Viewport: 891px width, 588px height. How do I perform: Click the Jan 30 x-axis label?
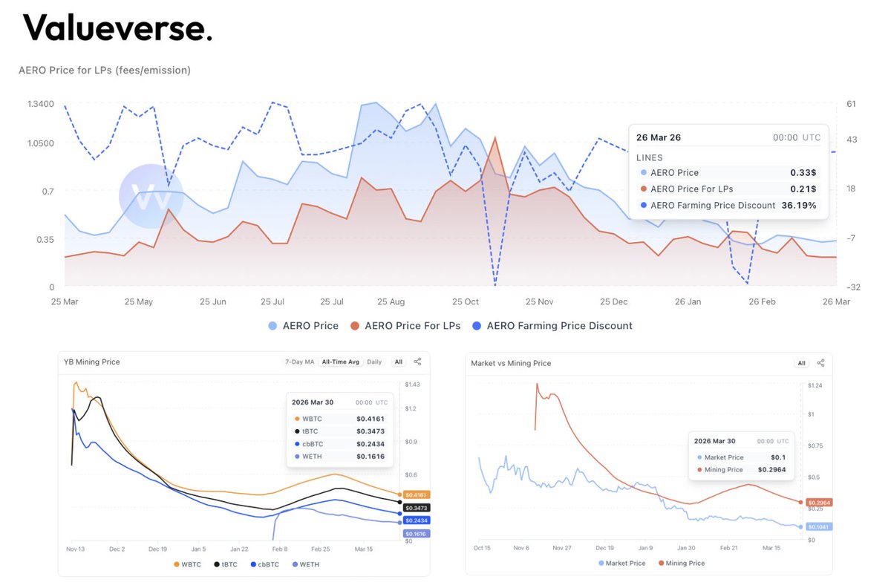pos(686,548)
